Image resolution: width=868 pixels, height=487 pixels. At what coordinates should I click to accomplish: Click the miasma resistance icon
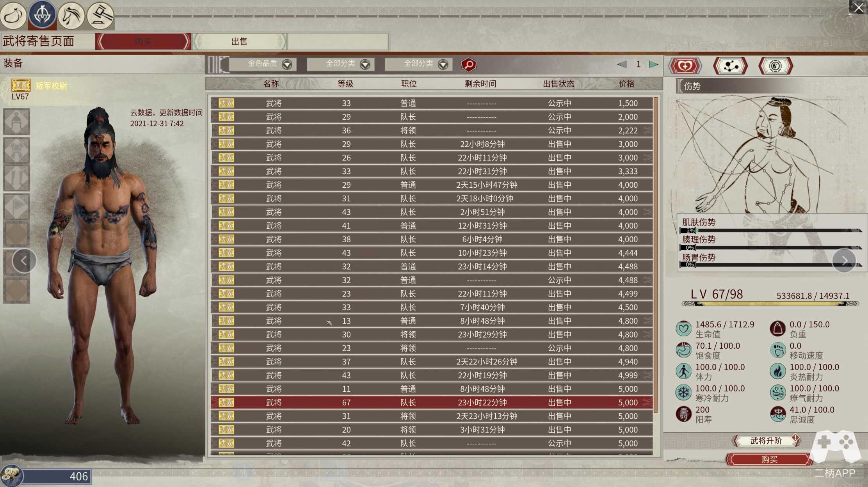tap(777, 393)
